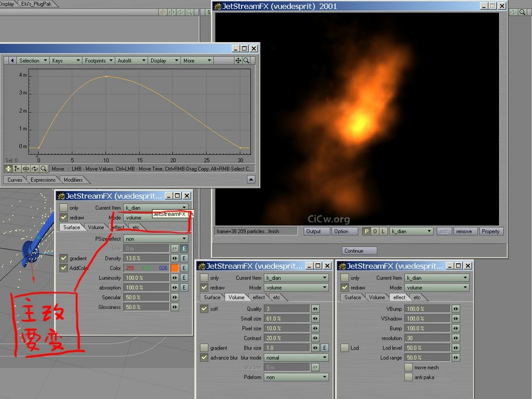
Task: Open the k_dian dropdown beside the L button
Action: 411,231
